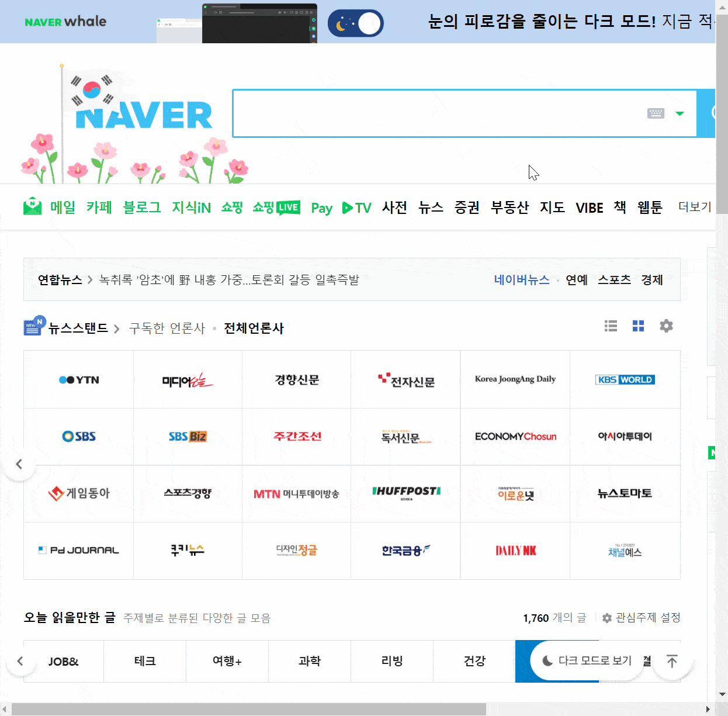Viewport: 728px width, 716px height.
Task: Enable 다크 모드로 보기 button
Action: [x=587, y=660]
